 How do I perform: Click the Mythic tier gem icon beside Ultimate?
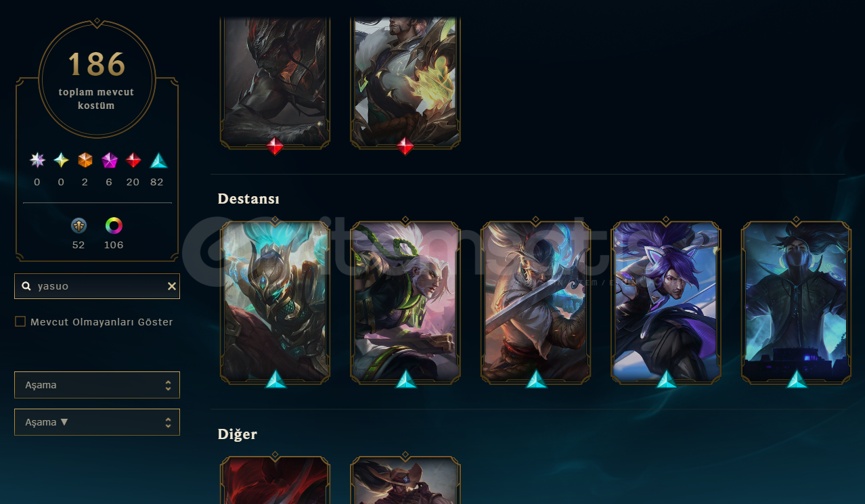click(62, 160)
